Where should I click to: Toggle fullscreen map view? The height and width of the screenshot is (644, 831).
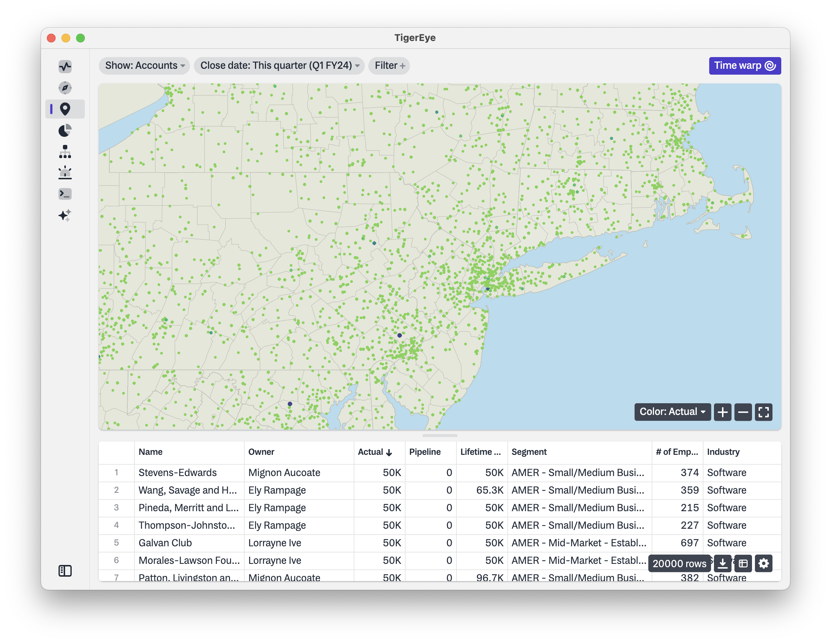(x=764, y=412)
